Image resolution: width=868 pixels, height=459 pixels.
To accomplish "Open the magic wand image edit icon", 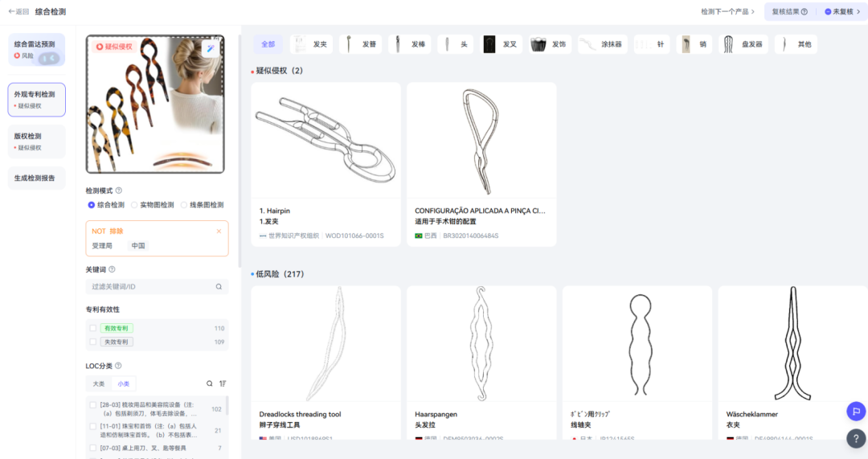I will click(211, 49).
